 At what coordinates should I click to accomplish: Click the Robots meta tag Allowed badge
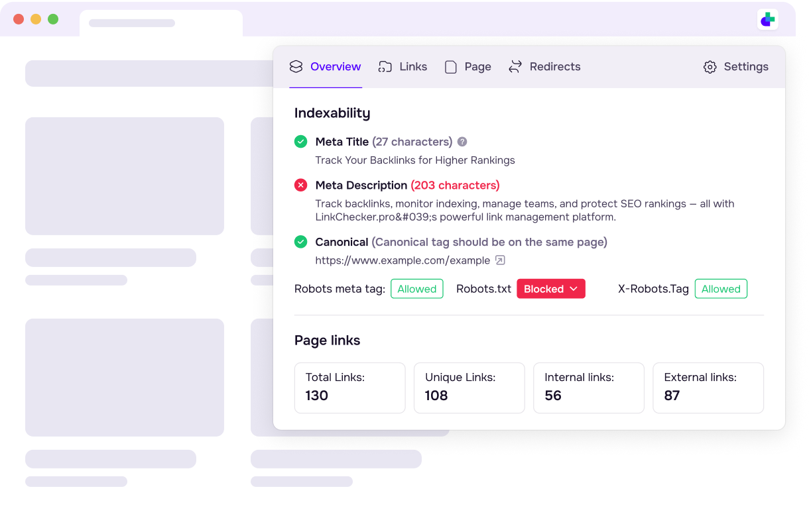(x=416, y=289)
